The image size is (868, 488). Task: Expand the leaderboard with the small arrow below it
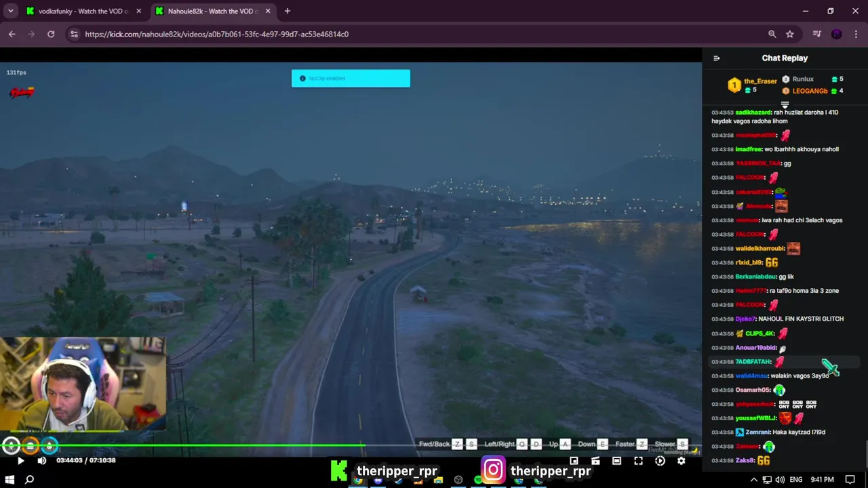coord(785,105)
